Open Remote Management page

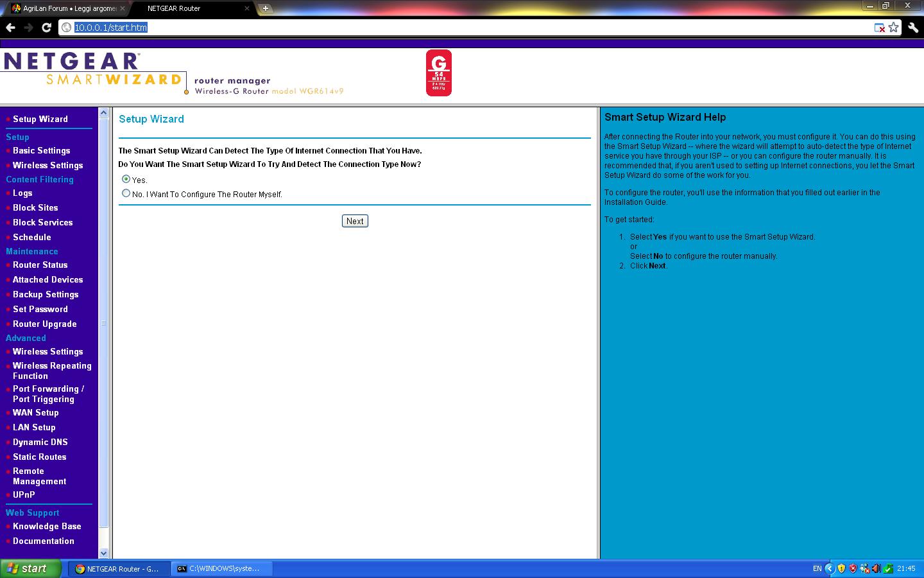(39, 476)
